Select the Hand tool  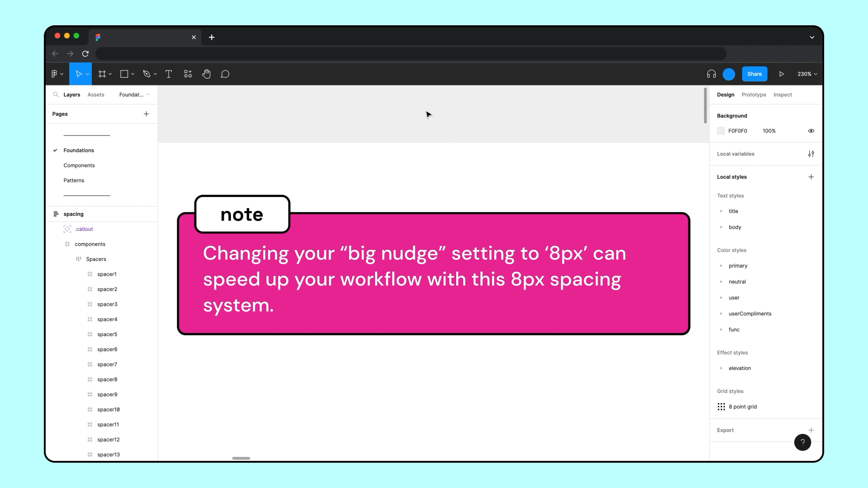pyautogui.click(x=207, y=74)
